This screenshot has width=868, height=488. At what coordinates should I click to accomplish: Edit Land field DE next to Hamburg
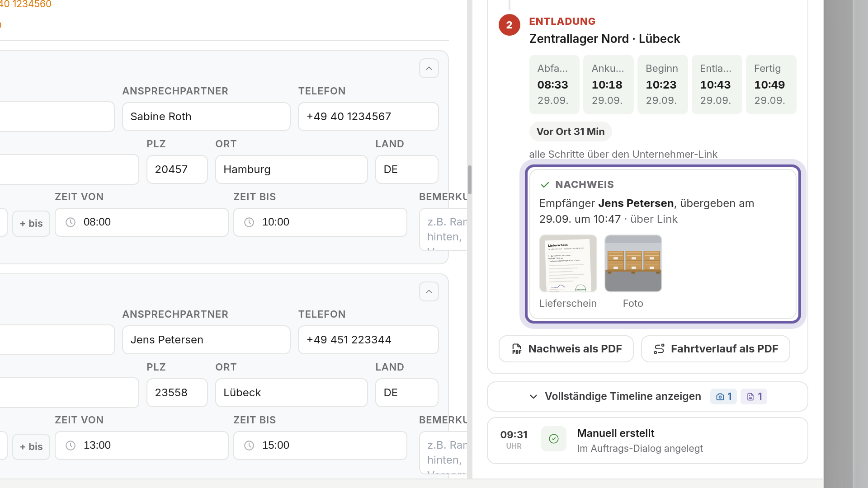point(407,169)
